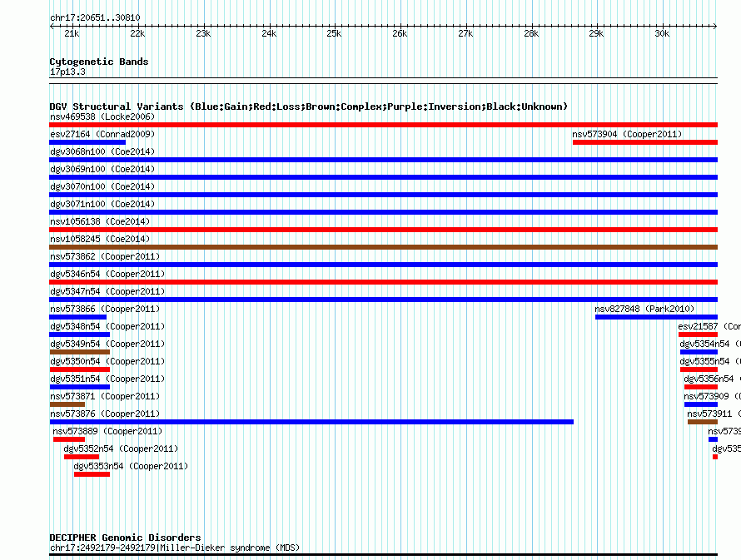The height and width of the screenshot is (560, 741).
Task: Select the dgv5356n54 variant label
Action: pyautogui.click(x=712, y=379)
